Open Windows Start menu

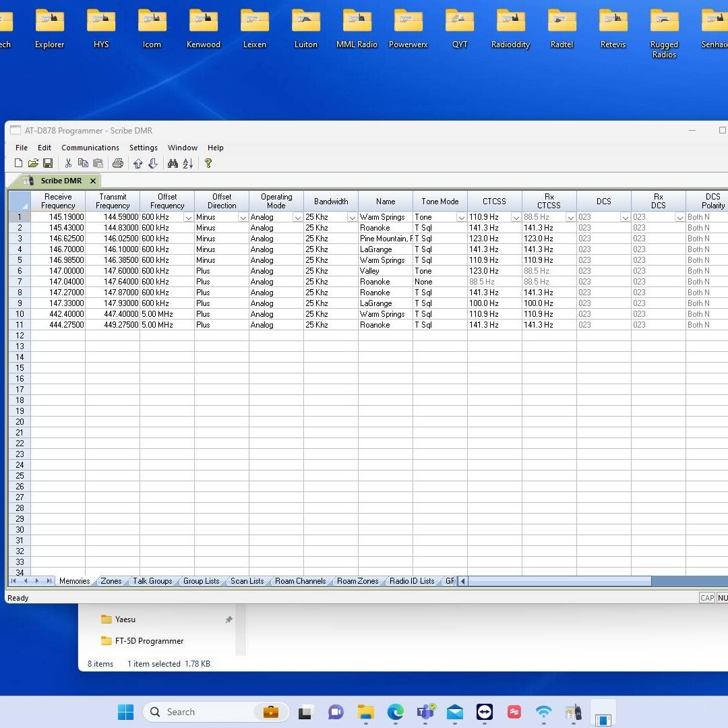[x=125, y=712]
